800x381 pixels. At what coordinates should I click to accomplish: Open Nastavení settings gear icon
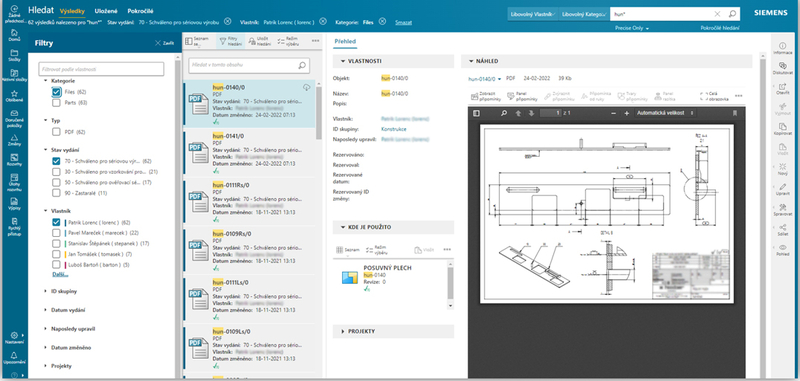coord(14,338)
